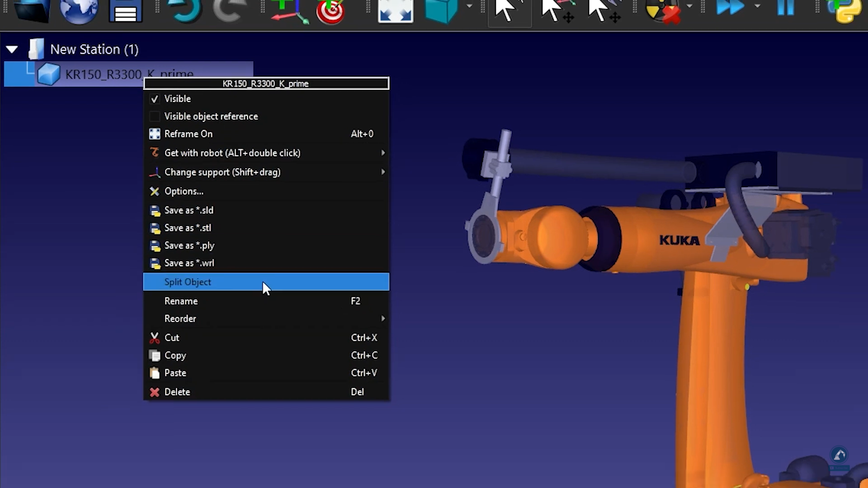The height and width of the screenshot is (488, 868).
Task: Open dropdown arrow beside isometric cube
Action: pyautogui.click(x=469, y=6)
